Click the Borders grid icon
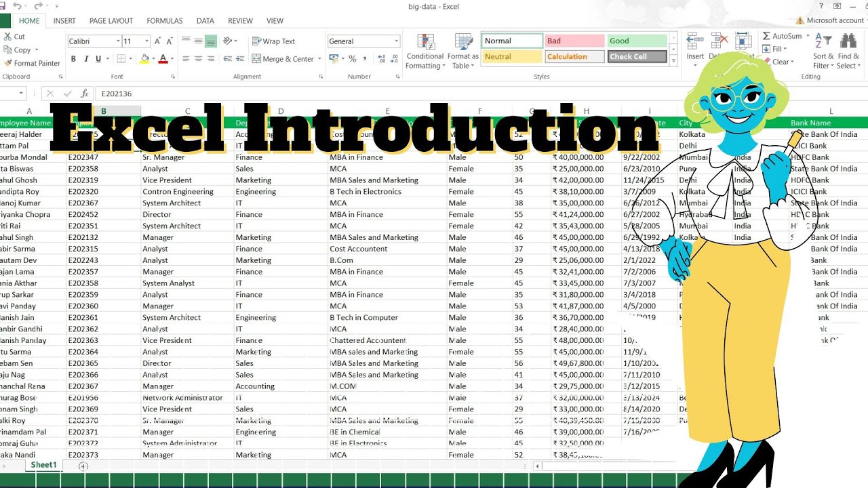This screenshot has width=868, height=488. pyautogui.click(x=121, y=59)
